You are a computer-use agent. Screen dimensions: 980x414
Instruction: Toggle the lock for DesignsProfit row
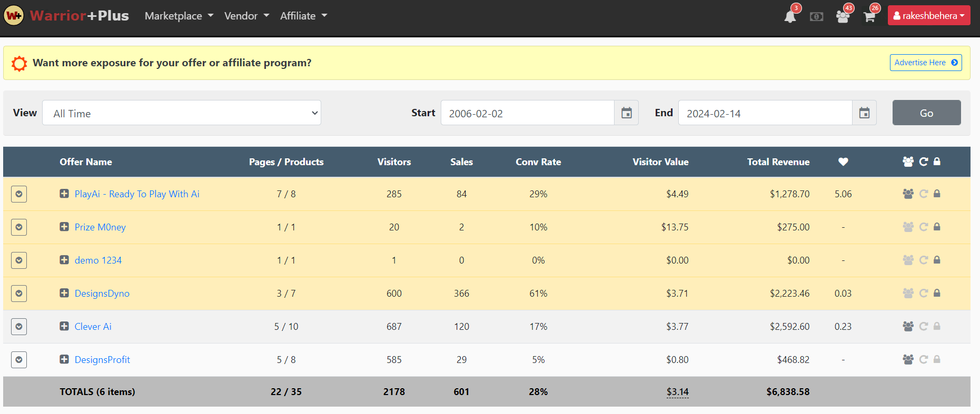pos(937,359)
